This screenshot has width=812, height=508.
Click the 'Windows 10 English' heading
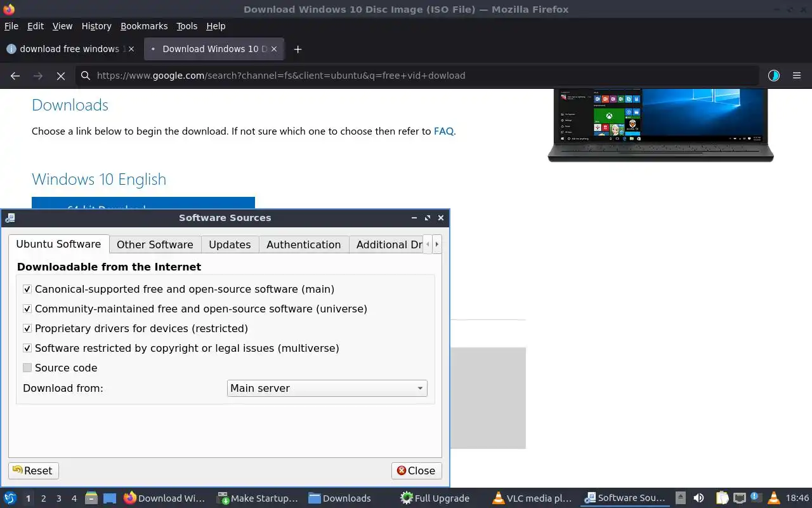pos(99,179)
